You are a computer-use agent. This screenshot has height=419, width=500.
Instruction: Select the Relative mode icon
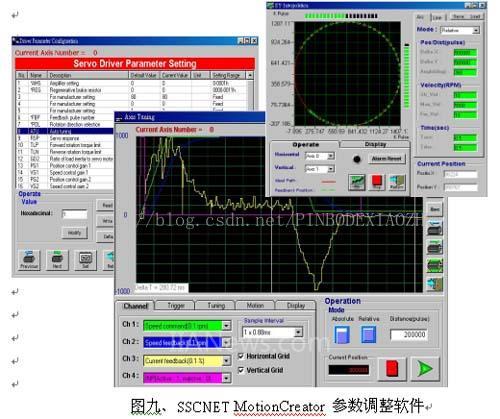pos(369,335)
